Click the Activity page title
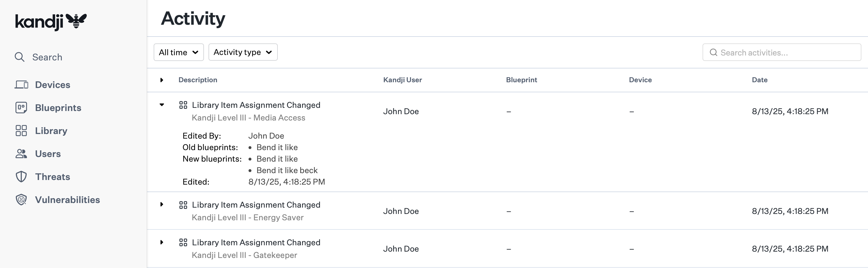 coord(193,19)
